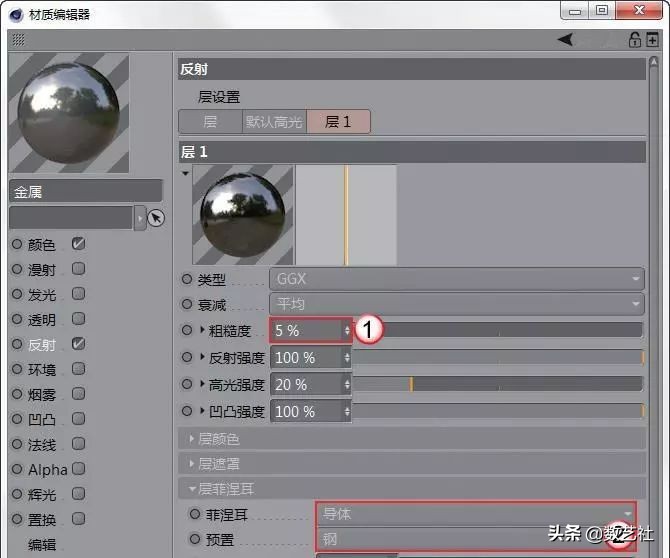Screen dimensions: 670x558
Task: Enable the Alpha channel checkbox
Action: pos(79,469)
